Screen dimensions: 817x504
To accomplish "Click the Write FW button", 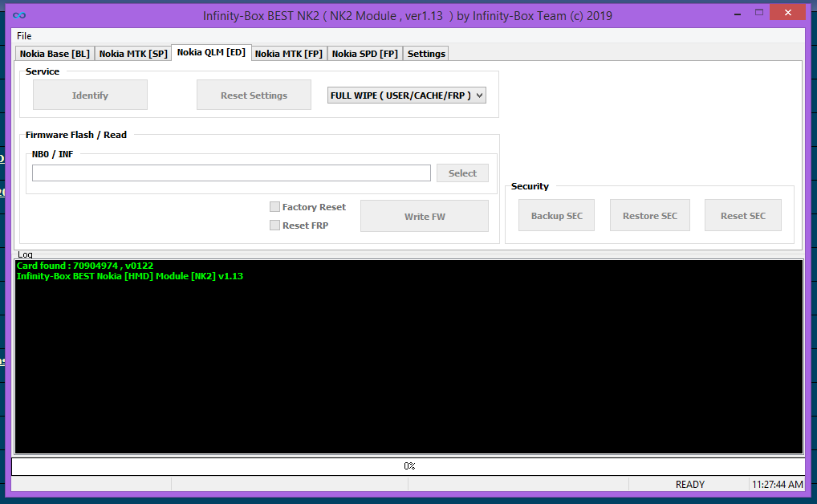I will click(425, 216).
